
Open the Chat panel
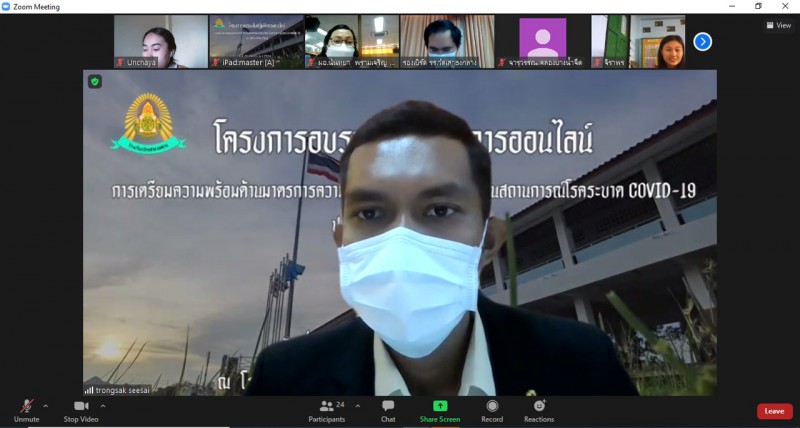pos(388,410)
